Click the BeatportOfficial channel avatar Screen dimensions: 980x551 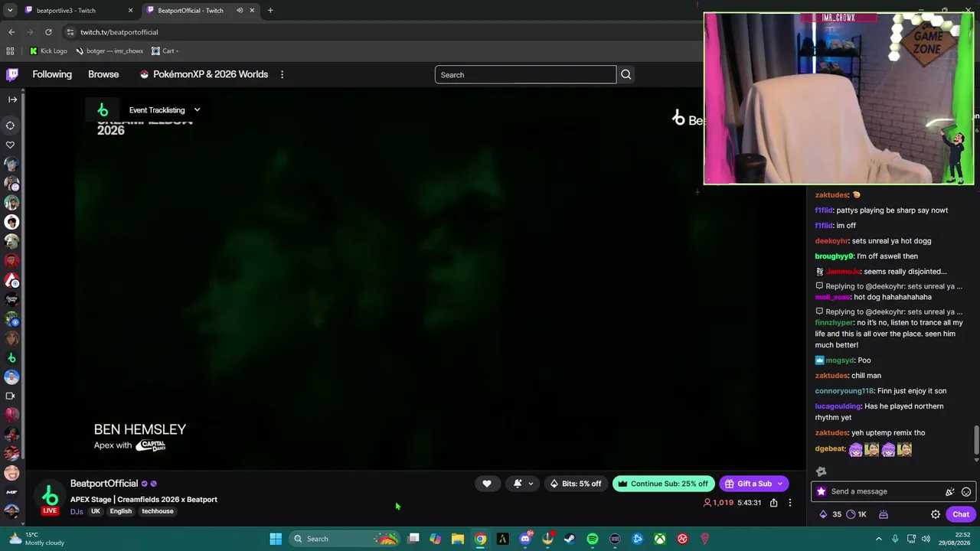50,495
